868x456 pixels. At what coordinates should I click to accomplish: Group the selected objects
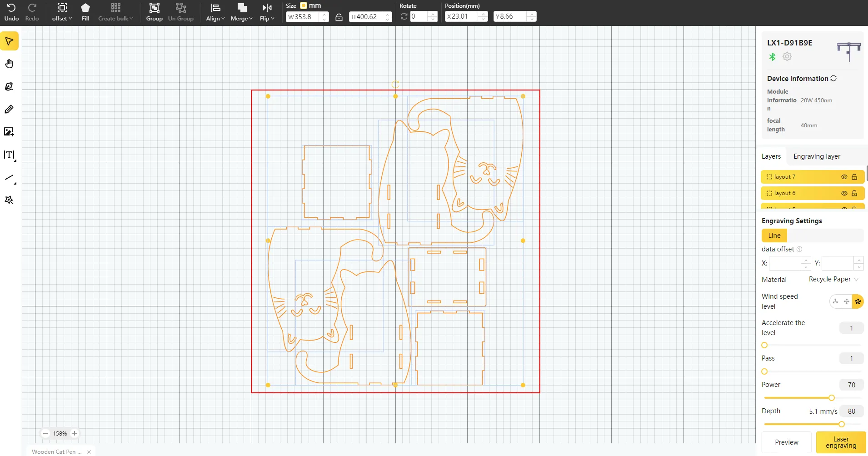coord(155,12)
